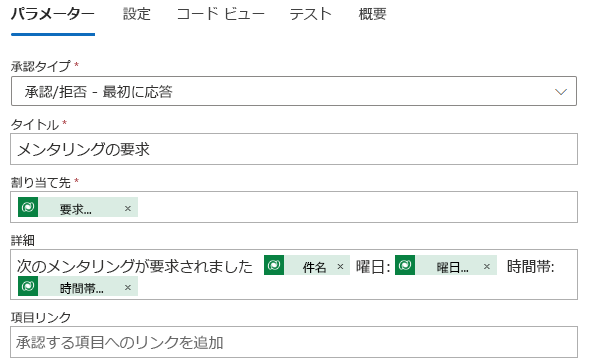Remove the 時間帯 token from 詳細
The image size is (590, 360).
[128, 287]
